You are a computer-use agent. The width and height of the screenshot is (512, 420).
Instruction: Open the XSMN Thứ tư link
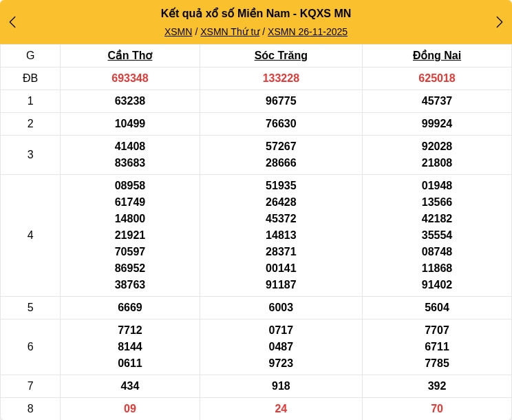click(230, 32)
